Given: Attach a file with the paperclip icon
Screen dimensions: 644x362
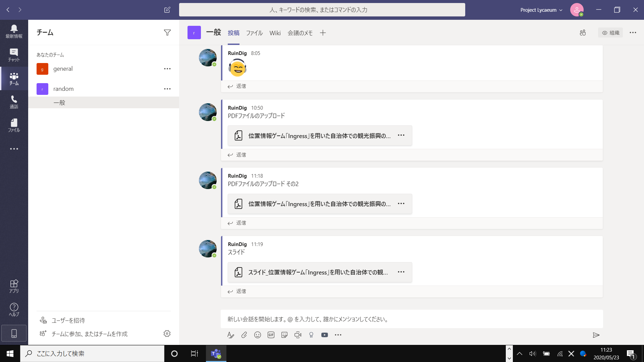Looking at the screenshot, I should coord(244,335).
